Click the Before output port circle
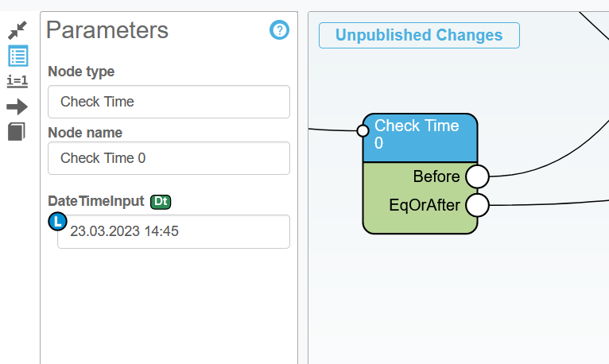 [477, 176]
